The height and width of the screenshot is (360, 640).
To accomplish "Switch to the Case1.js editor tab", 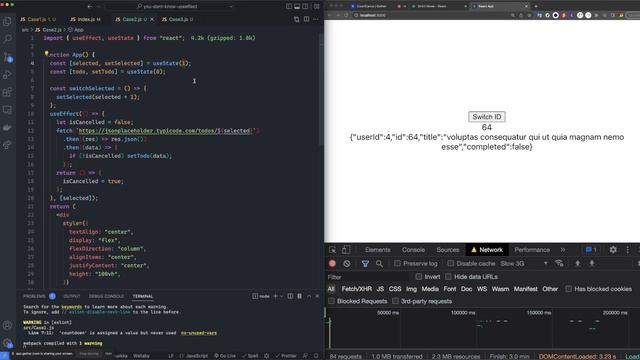I will coord(38,19).
